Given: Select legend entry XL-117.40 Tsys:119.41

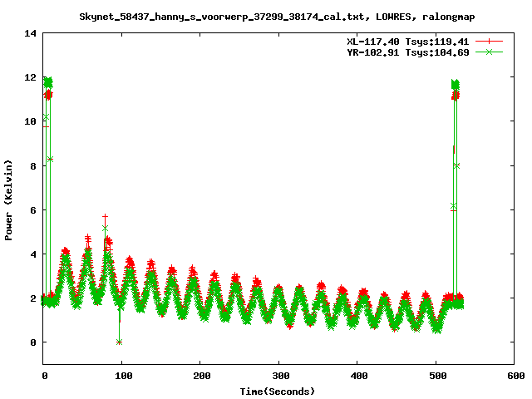Looking at the screenshot, I should pyautogui.click(x=408, y=42).
